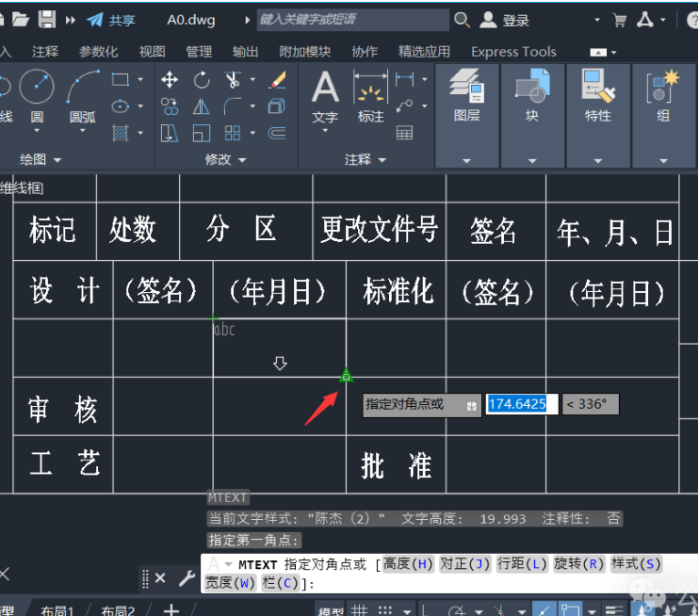Activate the Stretch tool
The image size is (699, 616).
[170, 133]
